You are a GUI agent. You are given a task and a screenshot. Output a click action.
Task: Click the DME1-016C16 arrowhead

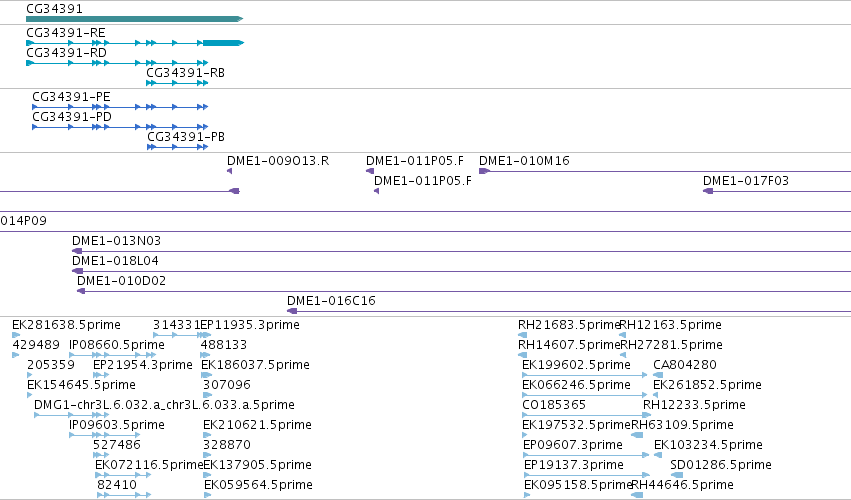pyautogui.click(x=292, y=311)
